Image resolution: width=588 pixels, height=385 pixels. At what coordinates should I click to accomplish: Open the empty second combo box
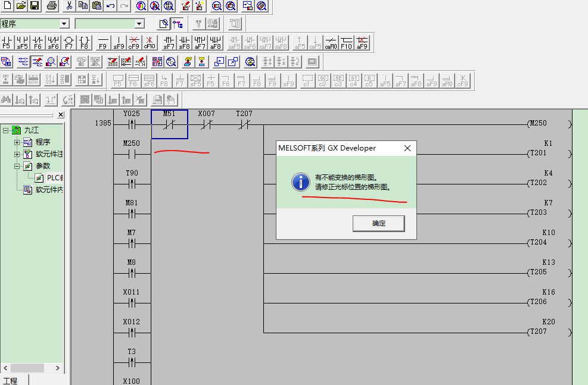139,24
